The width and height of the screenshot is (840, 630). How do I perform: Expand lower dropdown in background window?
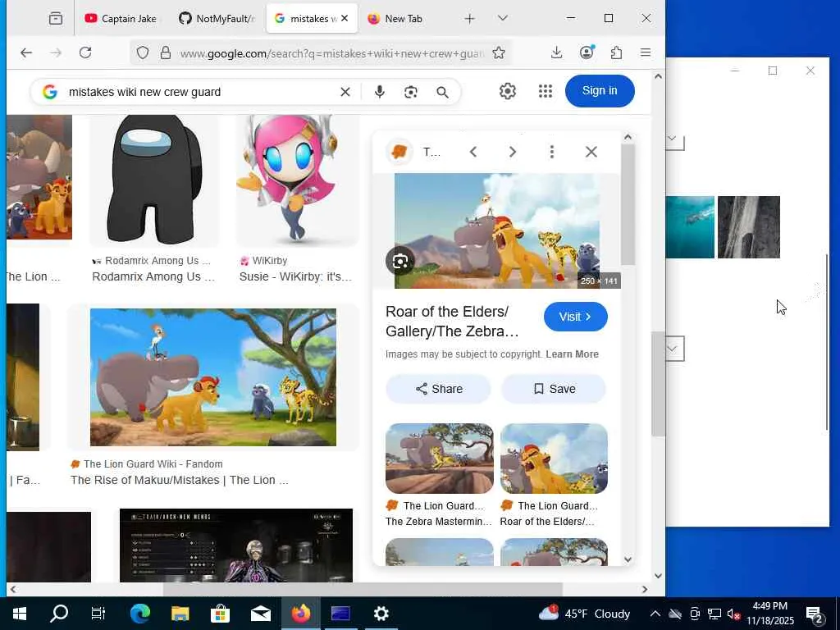(x=674, y=349)
